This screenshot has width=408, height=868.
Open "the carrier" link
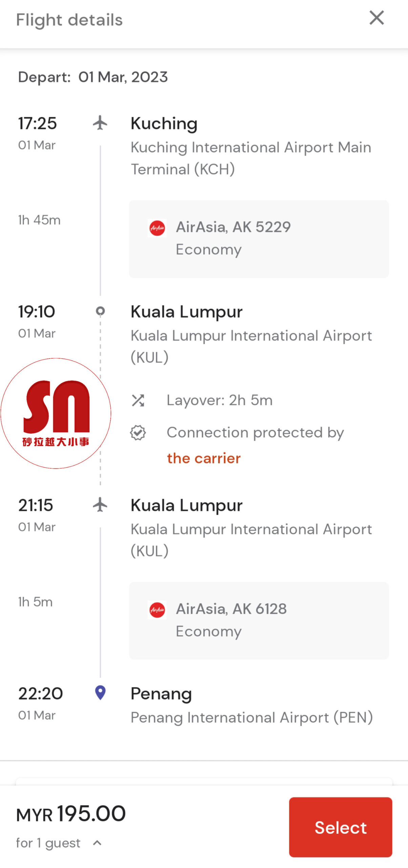[x=204, y=458]
